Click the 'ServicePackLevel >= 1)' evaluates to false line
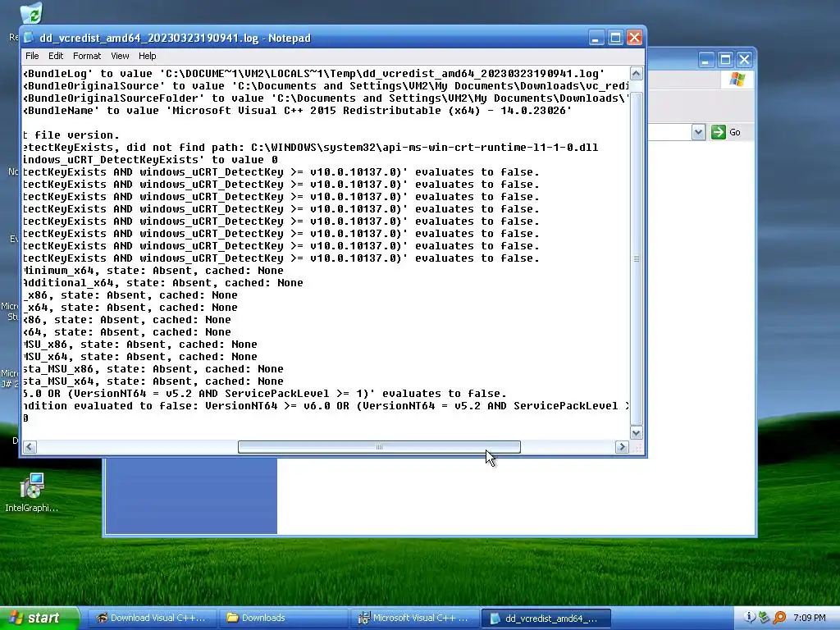 pos(265,394)
